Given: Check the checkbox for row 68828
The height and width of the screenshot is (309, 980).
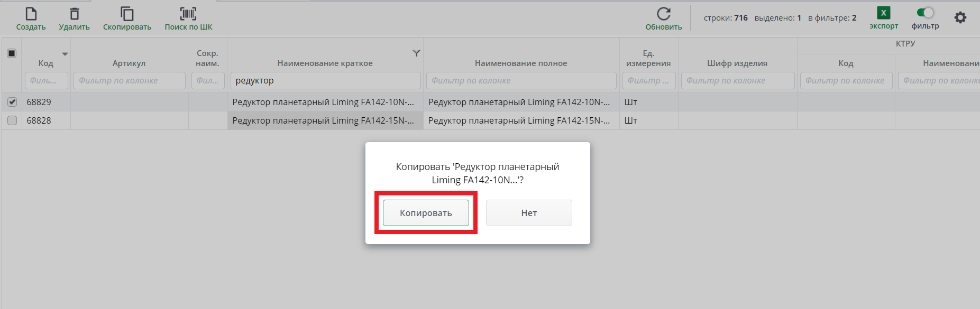Looking at the screenshot, I should pyautogui.click(x=12, y=120).
